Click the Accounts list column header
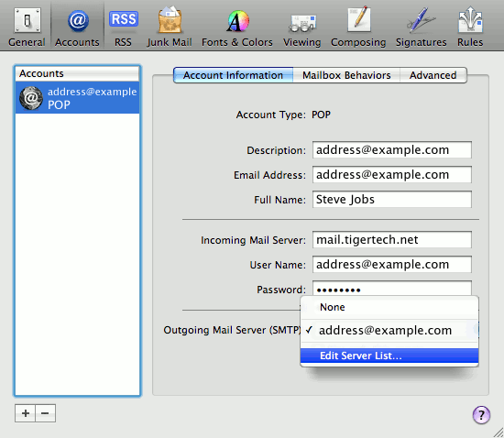 pos(77,73)
